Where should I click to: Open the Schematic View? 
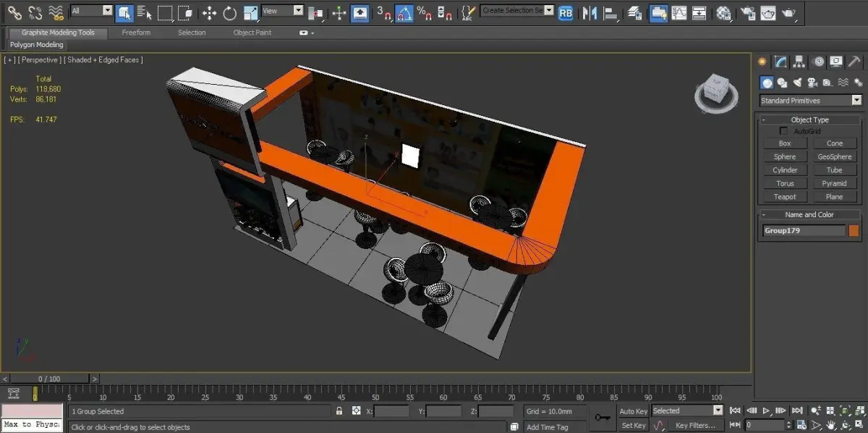tap(699, 12)
